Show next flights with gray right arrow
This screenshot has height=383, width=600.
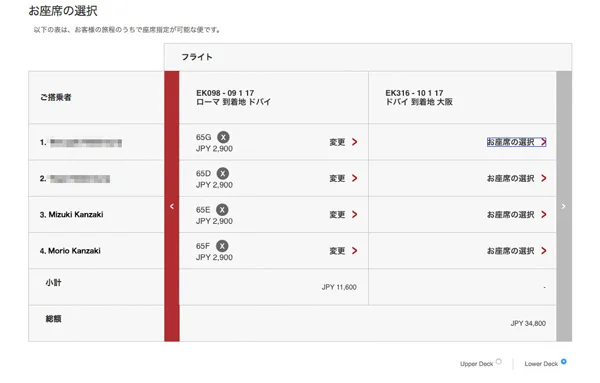564,206
